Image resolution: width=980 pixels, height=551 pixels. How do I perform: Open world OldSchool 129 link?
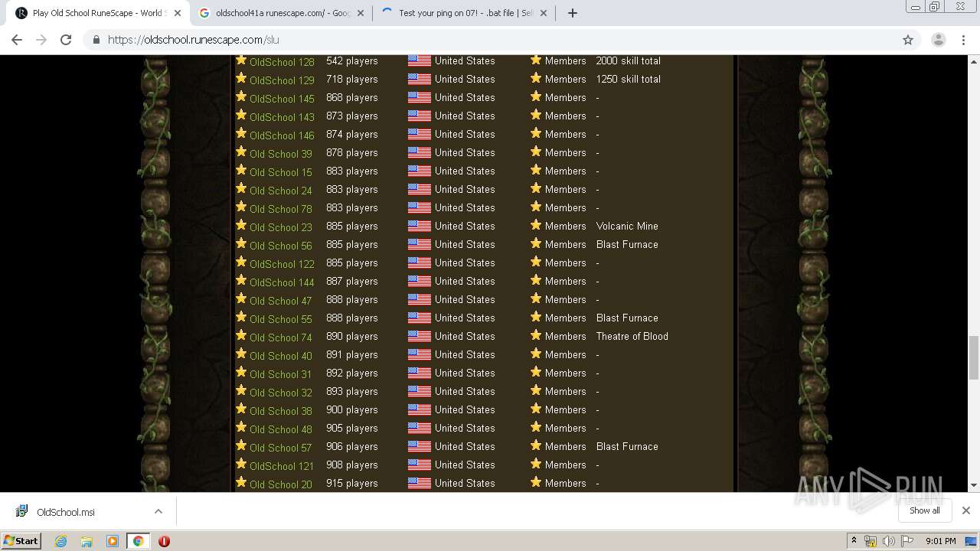coord(282,80)
